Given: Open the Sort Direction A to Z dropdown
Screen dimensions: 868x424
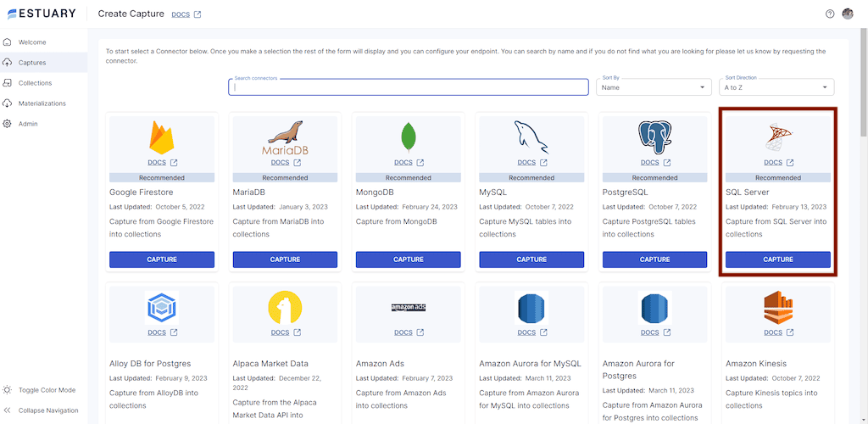Looking at the screenshot, I should (x=776, y=86).
